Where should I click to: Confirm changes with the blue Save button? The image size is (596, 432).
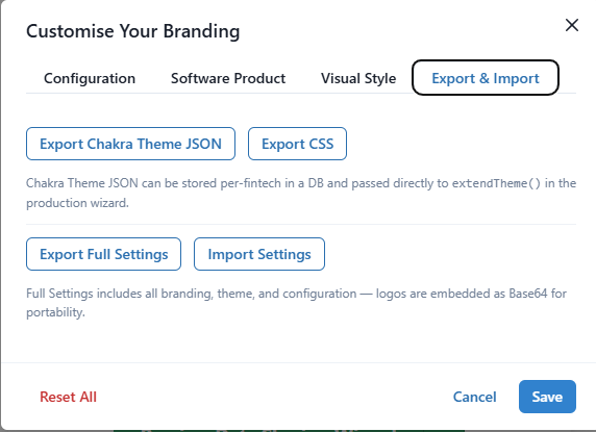pyautogui.click(x=547, y=397)
